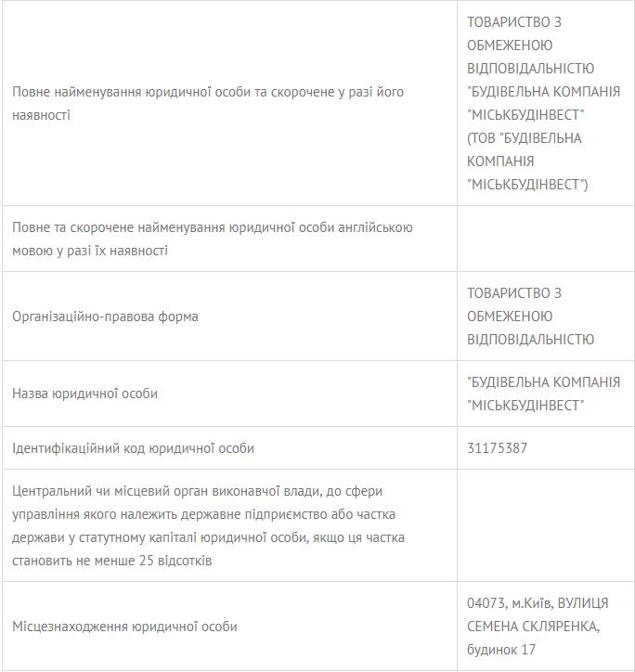This screenshot has width=635, height=672.
Task: Click the "Організаційно-правова форма" label
Action: (x=105, y=317)
